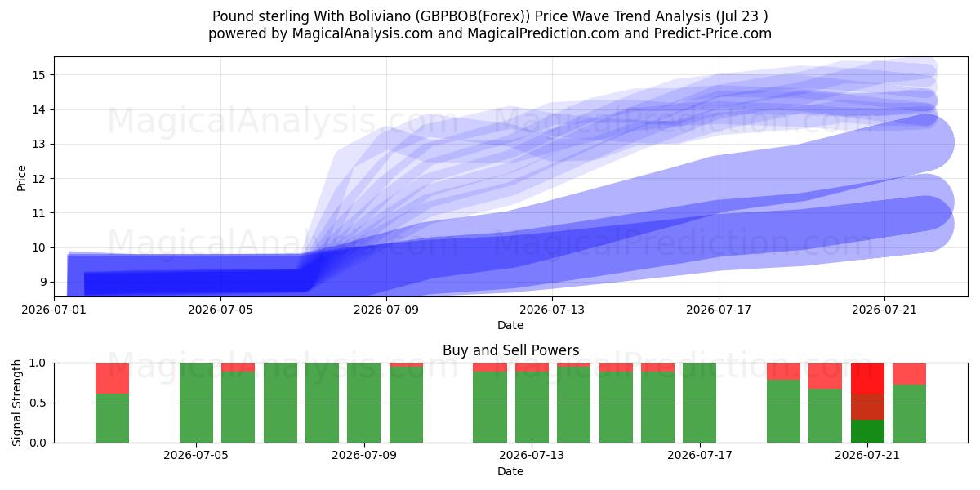The width and height of the screenshot is (980, 490).
Task: Click the price chart date tick '2026-07-13'
Action: tap(553, 310)
